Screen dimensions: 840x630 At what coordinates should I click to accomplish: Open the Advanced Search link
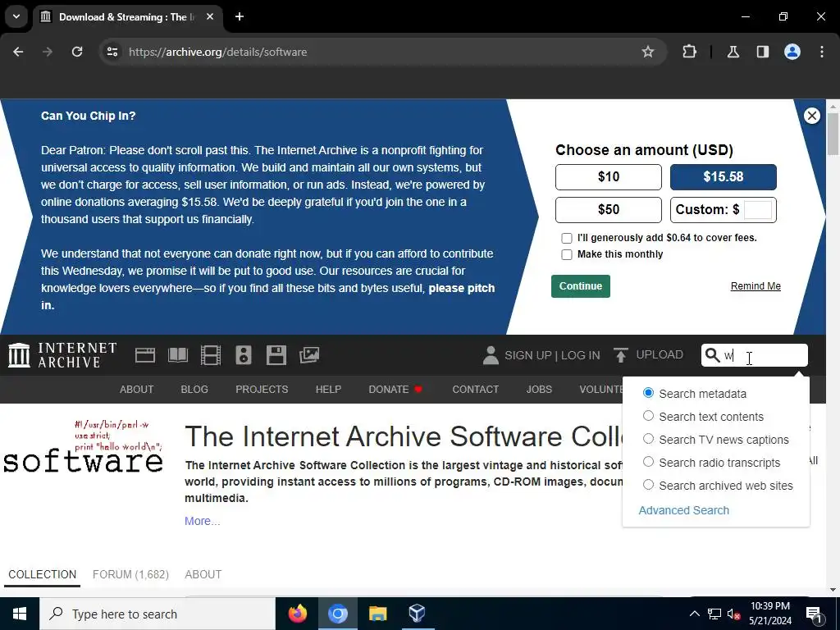point(683,510)
